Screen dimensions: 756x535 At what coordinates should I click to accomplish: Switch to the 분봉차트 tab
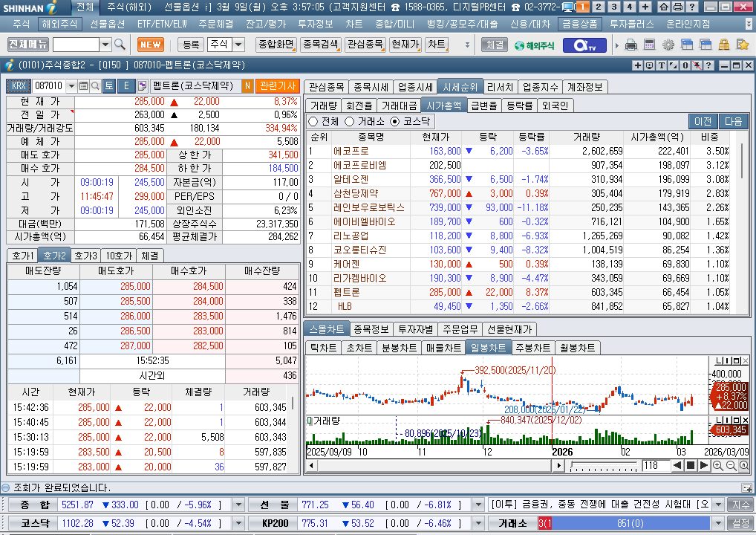tap(400, 348)
